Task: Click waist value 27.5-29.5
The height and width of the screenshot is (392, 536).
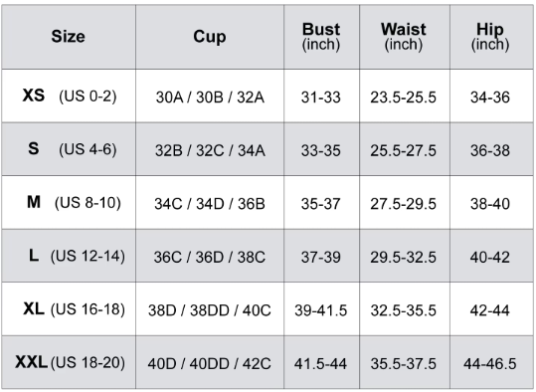Action: (405, 203)
